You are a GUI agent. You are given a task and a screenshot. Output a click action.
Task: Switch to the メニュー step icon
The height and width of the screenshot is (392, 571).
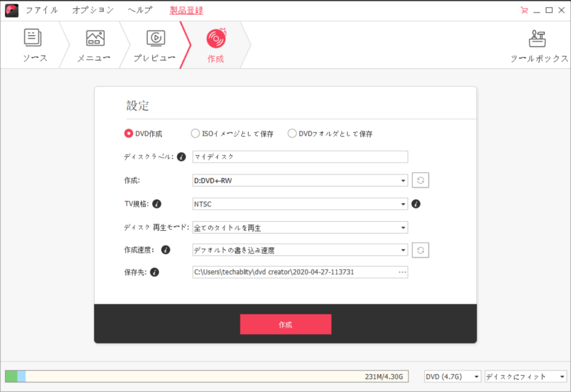[x=94, y=45]
